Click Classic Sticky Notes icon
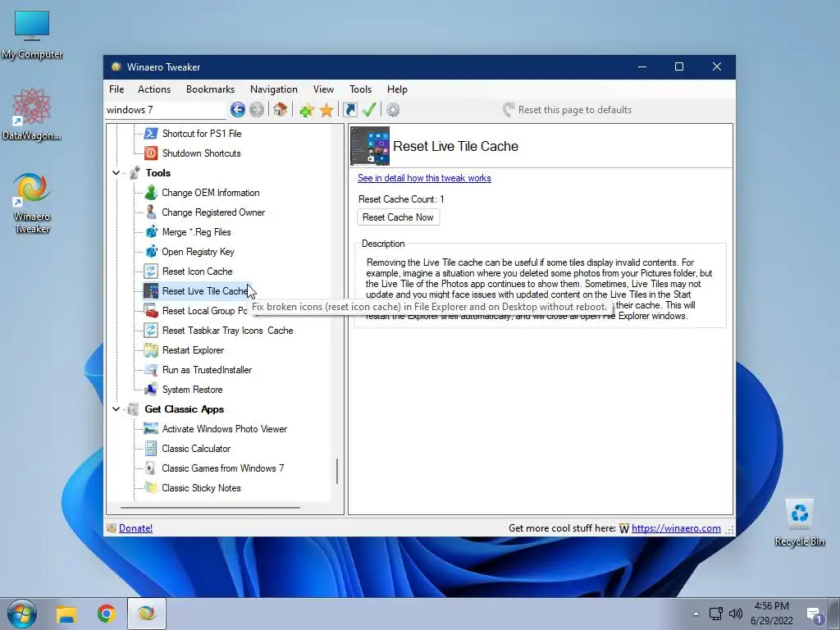This screenshot has width=840, height=630. click(151, 488)
